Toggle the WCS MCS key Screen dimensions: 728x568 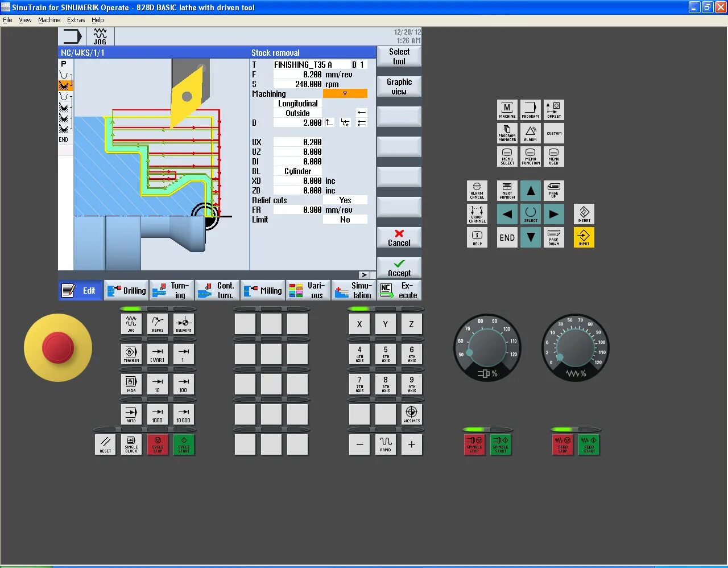tap(411, 414)
